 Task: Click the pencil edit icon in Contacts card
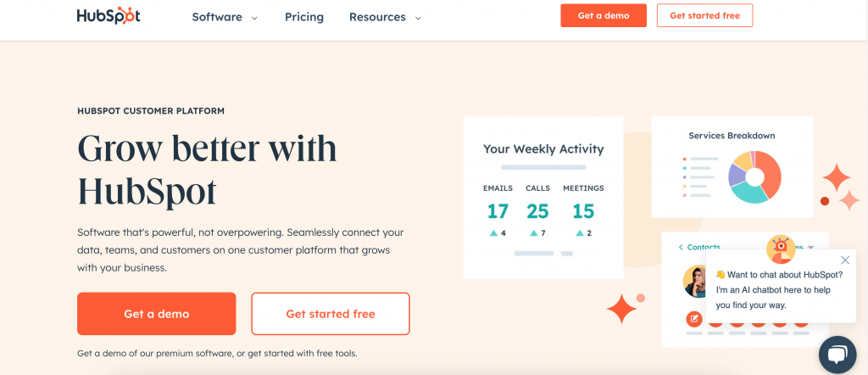coord(694,319)
